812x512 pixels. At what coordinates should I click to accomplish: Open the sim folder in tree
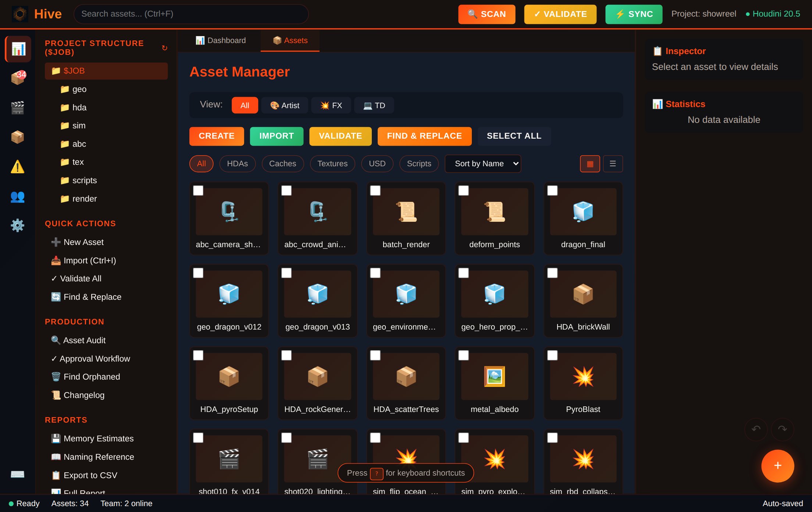[110, 125]
